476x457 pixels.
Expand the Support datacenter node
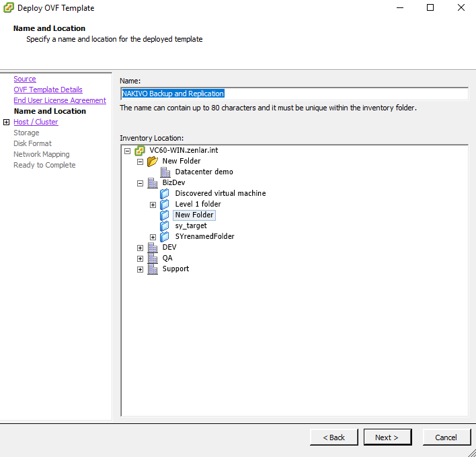[x=140, y=269]
